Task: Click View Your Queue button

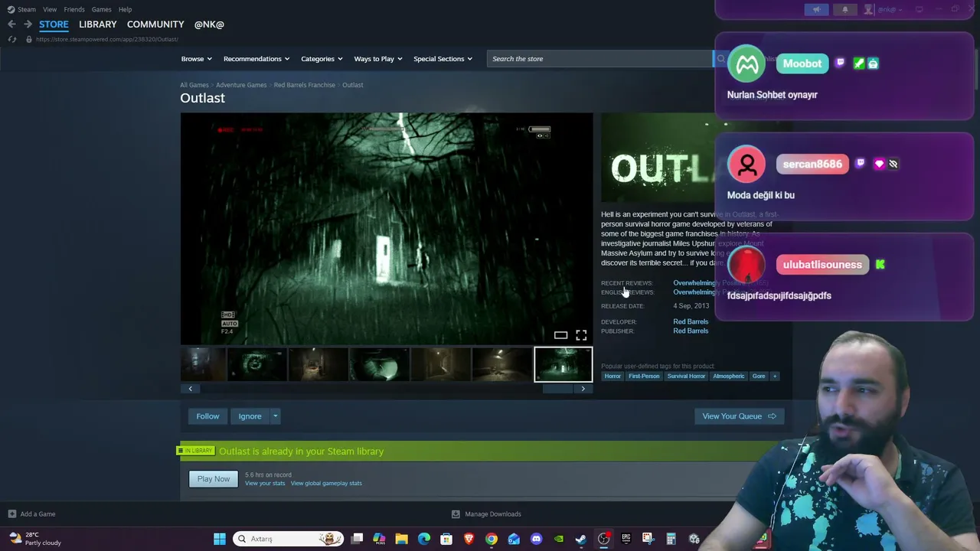Action: [740, 416]
